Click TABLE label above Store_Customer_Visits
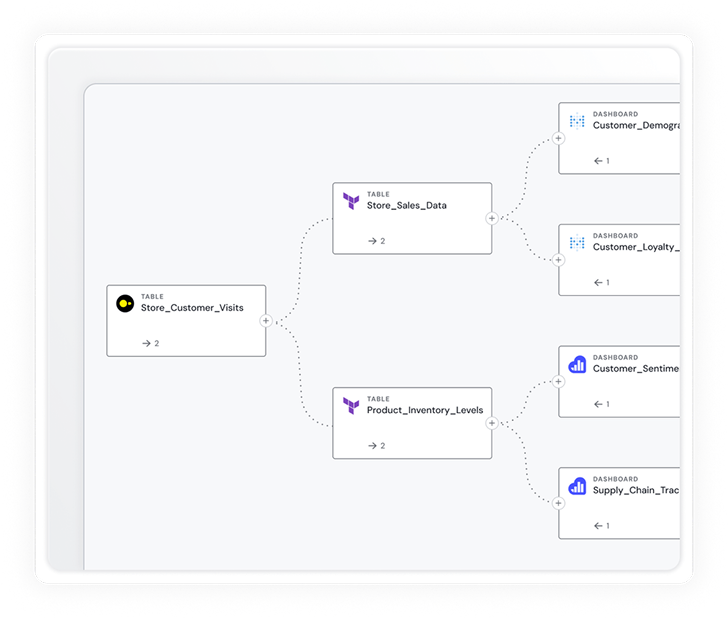Viewport: 728px width, 618px height. [x=152, y=296]
